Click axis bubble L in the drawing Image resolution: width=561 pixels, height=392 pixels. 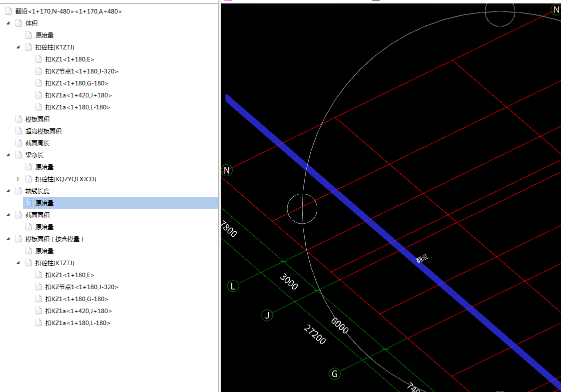[x=233, y=286]
